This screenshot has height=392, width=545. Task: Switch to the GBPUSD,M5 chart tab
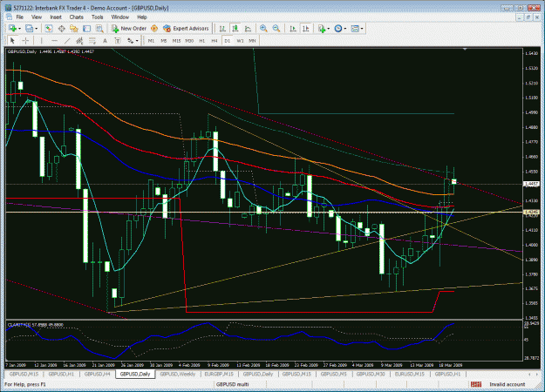pyautogui.click(x=334, y=375)
